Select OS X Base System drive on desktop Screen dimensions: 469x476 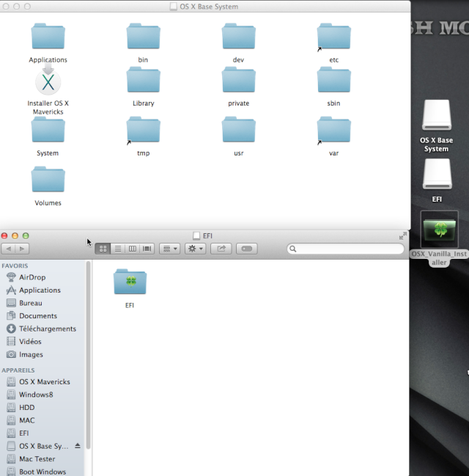click(x=437, y=115)
